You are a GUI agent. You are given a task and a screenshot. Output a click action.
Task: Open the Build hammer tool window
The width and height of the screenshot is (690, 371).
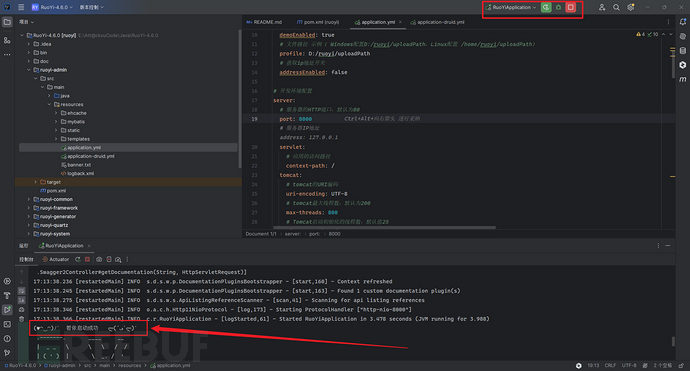pos(7,295)
